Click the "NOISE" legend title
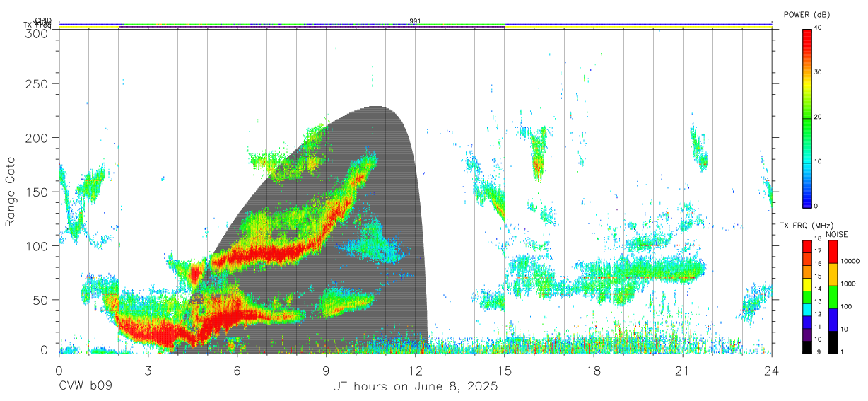 836,234
